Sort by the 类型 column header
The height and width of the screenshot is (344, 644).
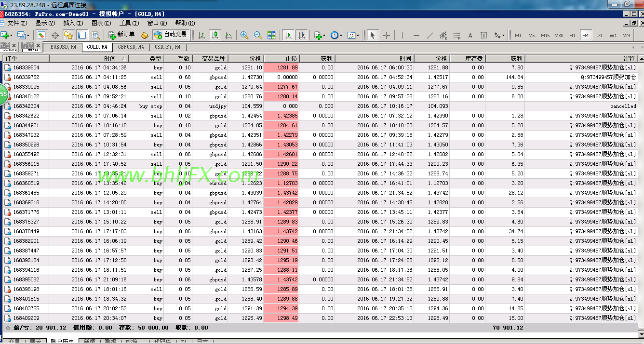146,58
